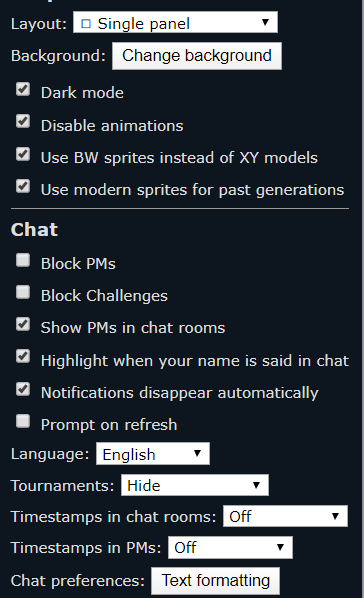Open the Layout dropdown showing Single panel
Viewport: 364px width, 598px height.
coord(175,23)
